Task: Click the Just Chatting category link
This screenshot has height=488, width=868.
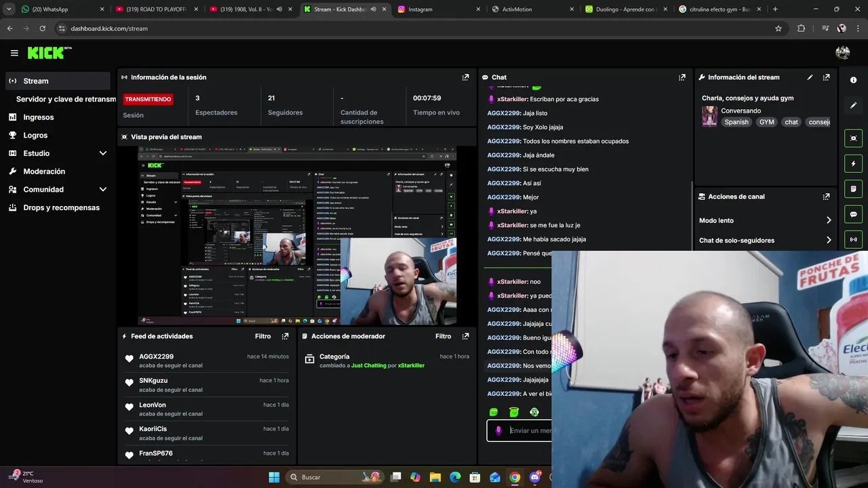Action: pyautogui.click(x=368, y=365)
